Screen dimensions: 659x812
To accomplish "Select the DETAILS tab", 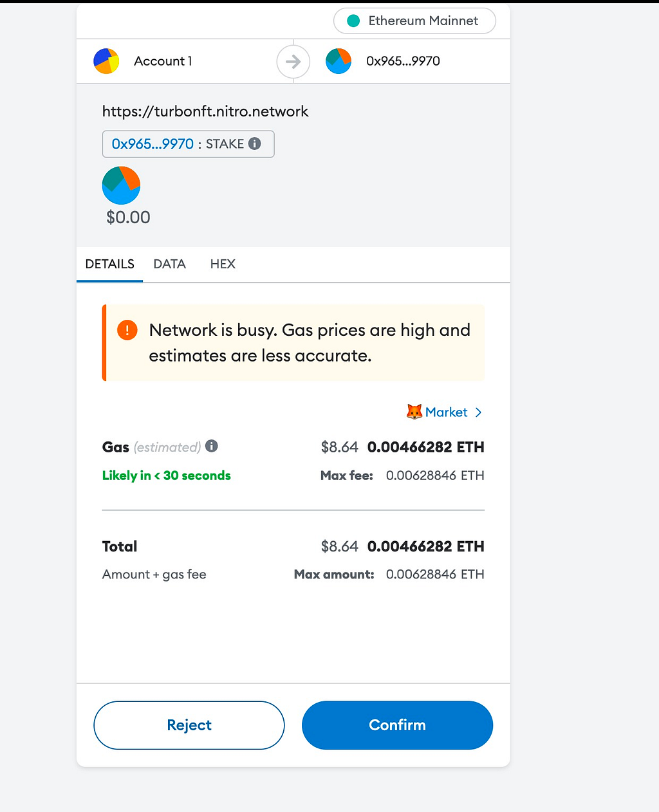I will pyautogui.click(x=109, y=264).
